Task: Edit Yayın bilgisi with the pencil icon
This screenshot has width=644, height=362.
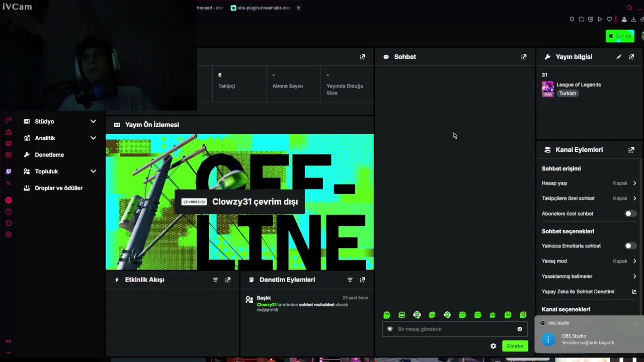Action: click(619, 57)
